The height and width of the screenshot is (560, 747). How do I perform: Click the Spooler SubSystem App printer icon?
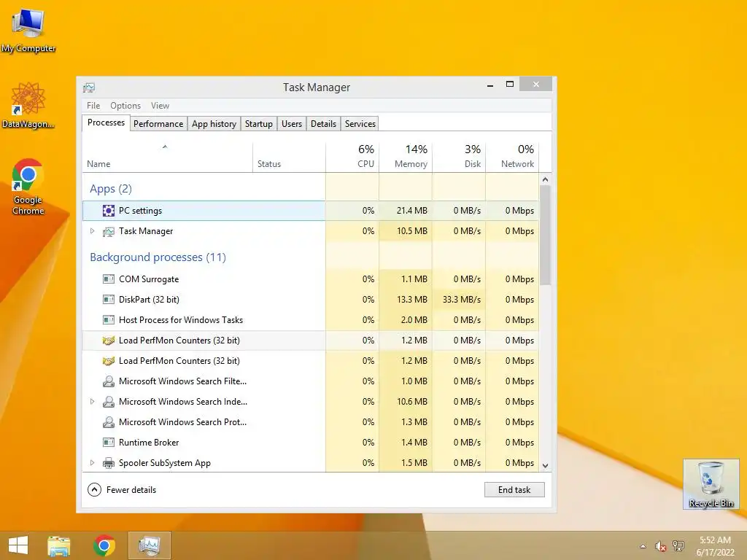(109, 463)
